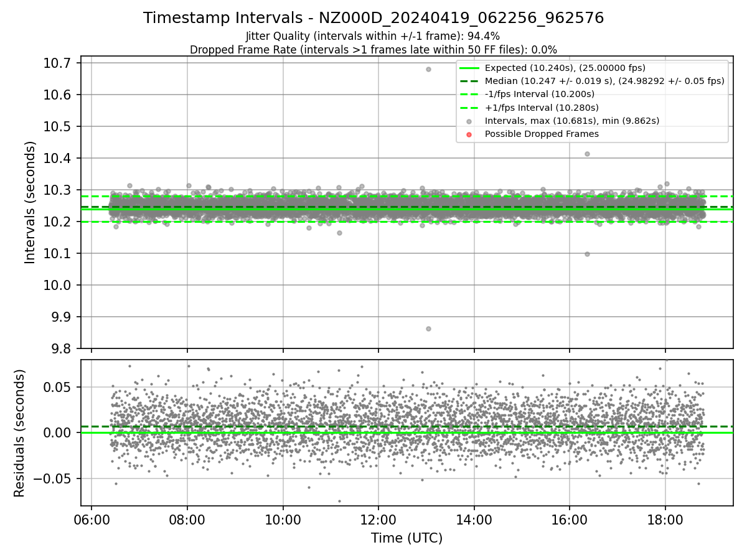Click the 'Intervals, max (10.681s), min (9.862s)' legend entry
Screen dimensions: 747x560
[571, 121]
